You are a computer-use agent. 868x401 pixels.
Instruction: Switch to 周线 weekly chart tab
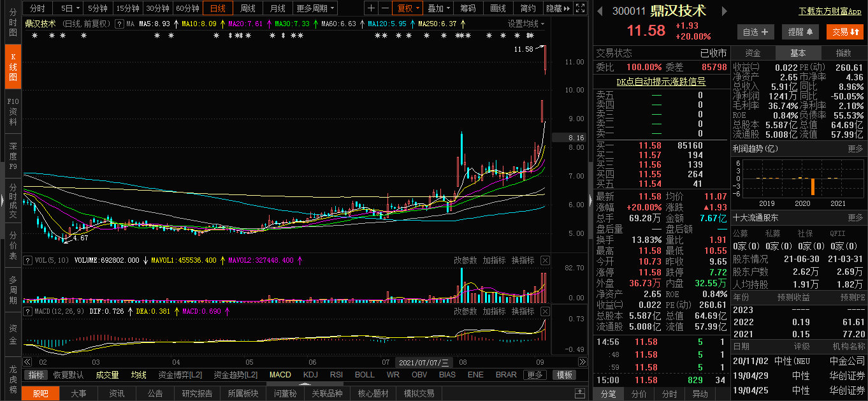coord(247,8)
